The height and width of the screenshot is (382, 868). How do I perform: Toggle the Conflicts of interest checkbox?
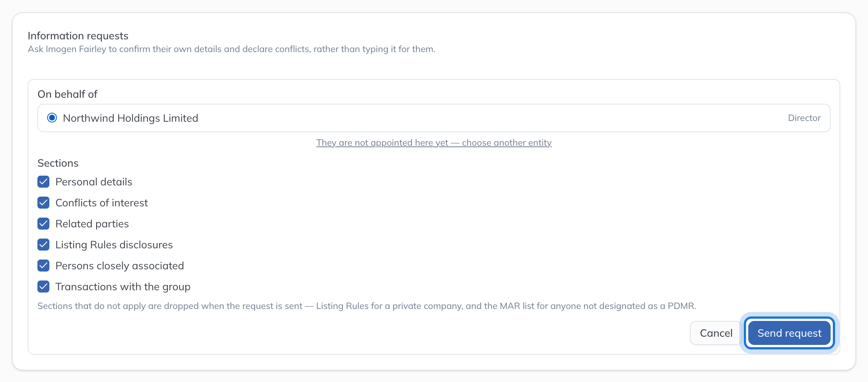click(43, 203)
